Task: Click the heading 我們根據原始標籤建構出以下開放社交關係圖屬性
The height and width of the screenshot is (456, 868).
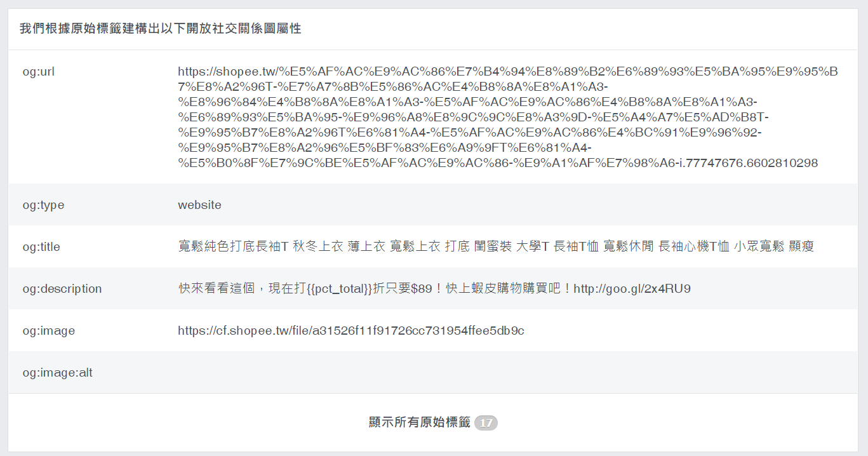Action: (160, 29)
